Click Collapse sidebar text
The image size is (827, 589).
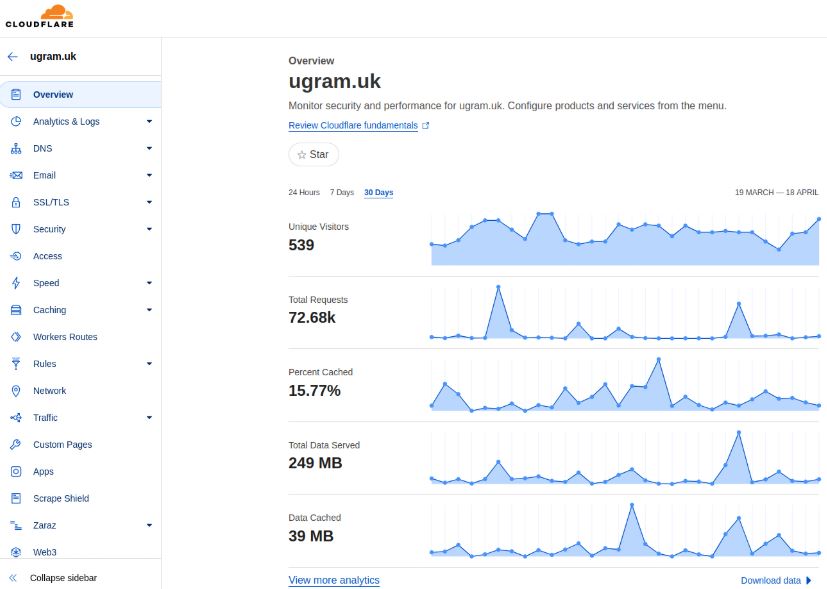coord(63,578)
